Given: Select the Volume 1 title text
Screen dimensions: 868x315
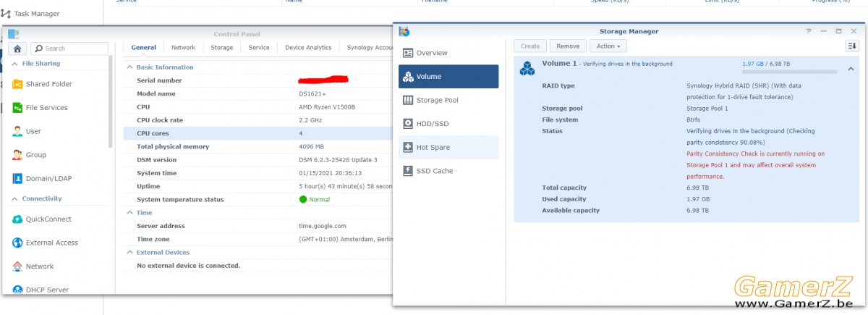Looking at the screenshot, I should 560,64.
